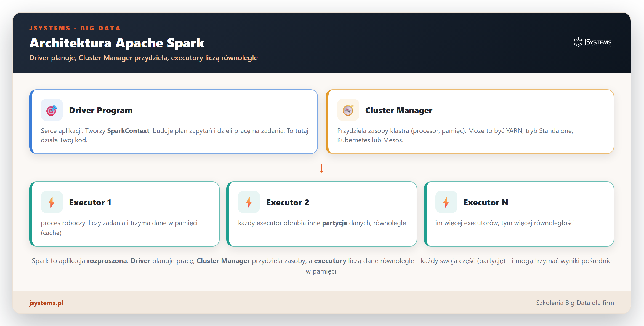Click bold word 'partycje' in Executor 2

pyautogui.click(x=335, y=223)
